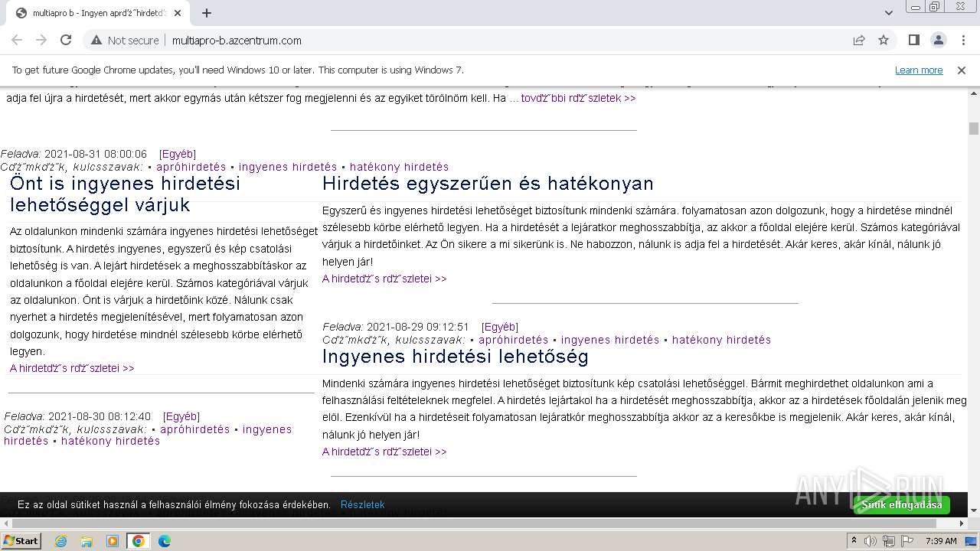Click the scrollbar up arrow
The image size is (980, 551).
[974, 93]
